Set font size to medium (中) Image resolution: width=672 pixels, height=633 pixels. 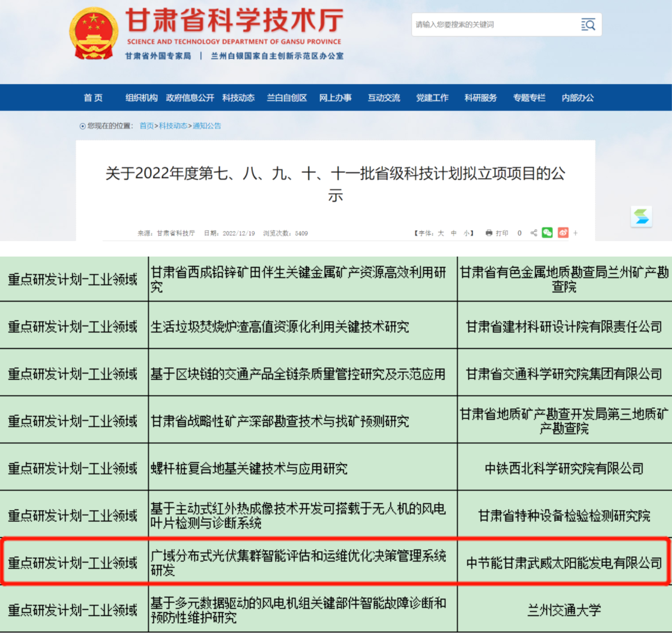(x=453, y=233)
